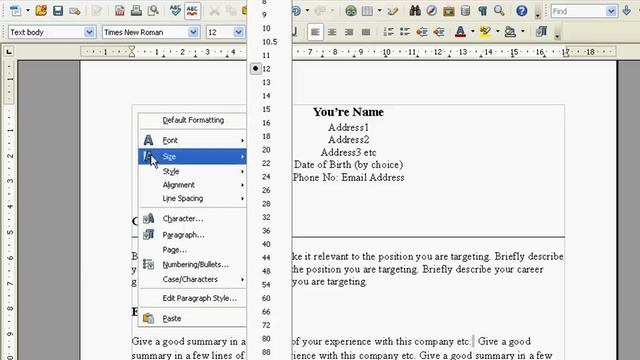
Task: Open Data Sources cylinder icon
Action: pyautogui.click(x=465, y=11)
